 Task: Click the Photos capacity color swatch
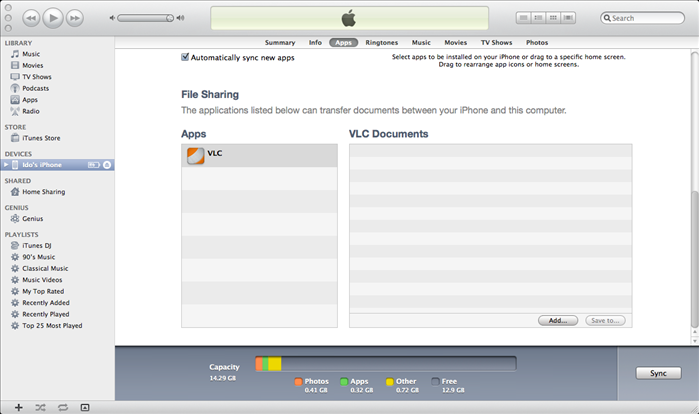pos(298,381)
